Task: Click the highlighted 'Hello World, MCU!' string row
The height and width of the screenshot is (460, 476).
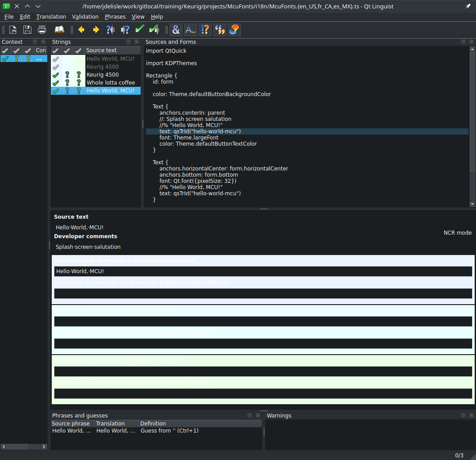Action: coord(96,91)
